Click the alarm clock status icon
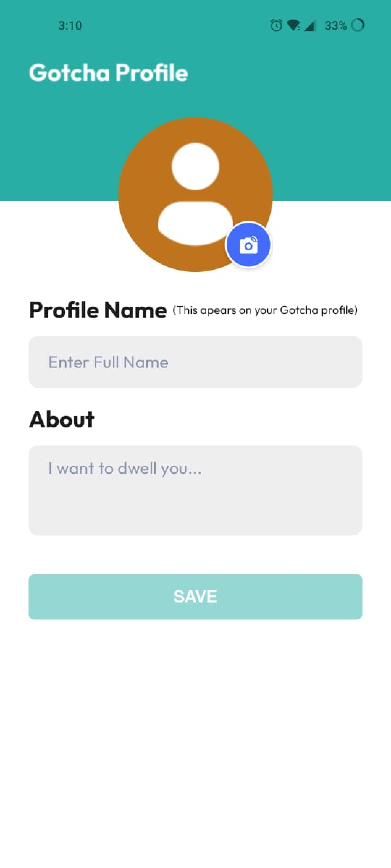Screen dimensions: 391x868 pos(276,25)
